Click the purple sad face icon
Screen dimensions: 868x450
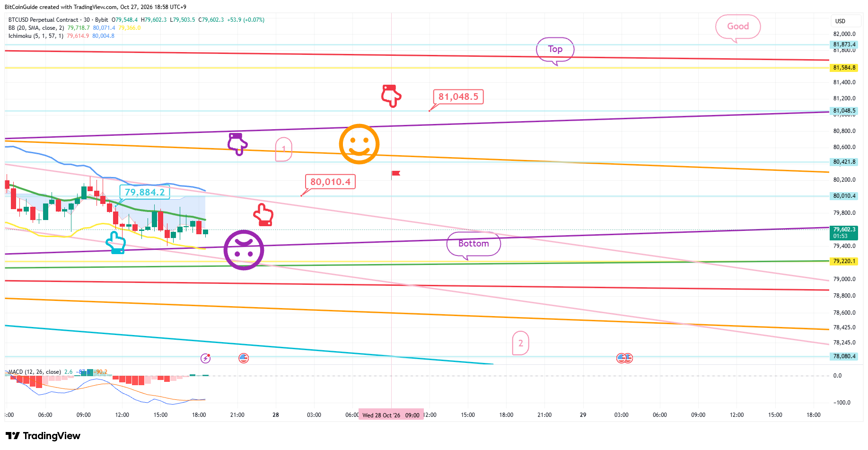[244, 250]
